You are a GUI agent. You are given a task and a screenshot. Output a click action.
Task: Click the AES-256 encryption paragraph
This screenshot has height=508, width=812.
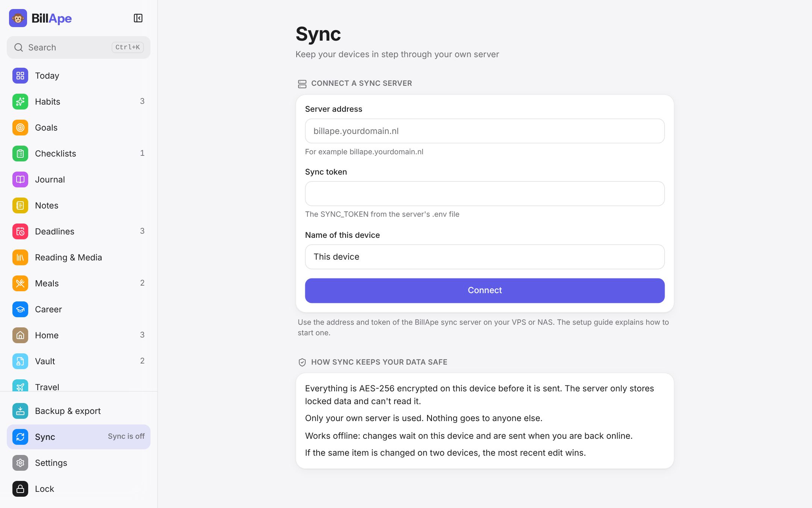pyautogui.click(x=480, y=395)
